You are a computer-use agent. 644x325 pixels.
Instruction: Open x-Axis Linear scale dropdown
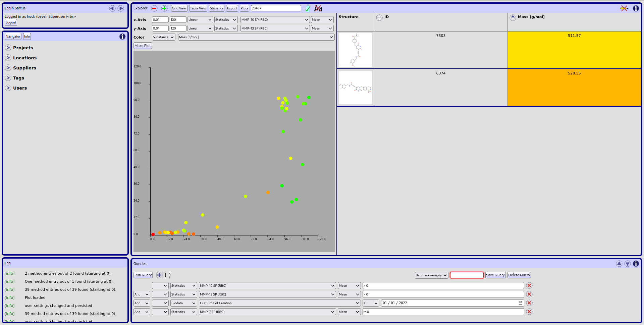200,20
